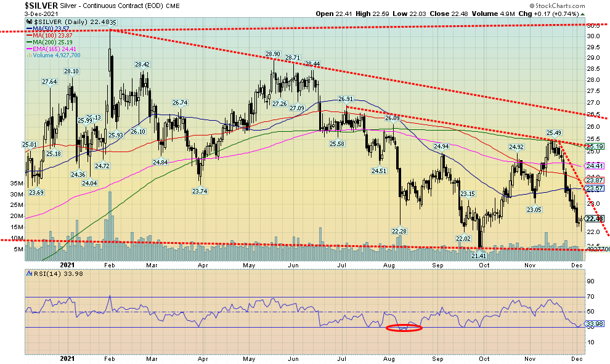This screenshot has height=364, width=610.
Task: Click the blue MA(50) legend line marker
Action: [x=29, y=28]
